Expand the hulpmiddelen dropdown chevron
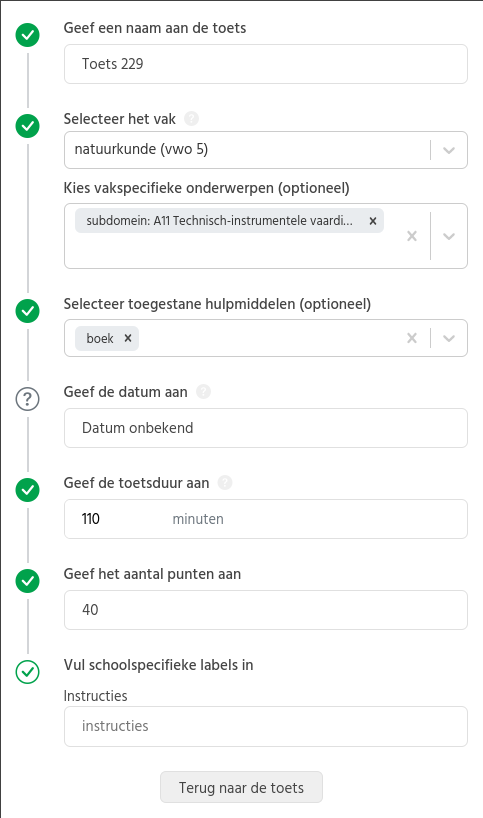The image size is (483, 818). coord(449,338)
